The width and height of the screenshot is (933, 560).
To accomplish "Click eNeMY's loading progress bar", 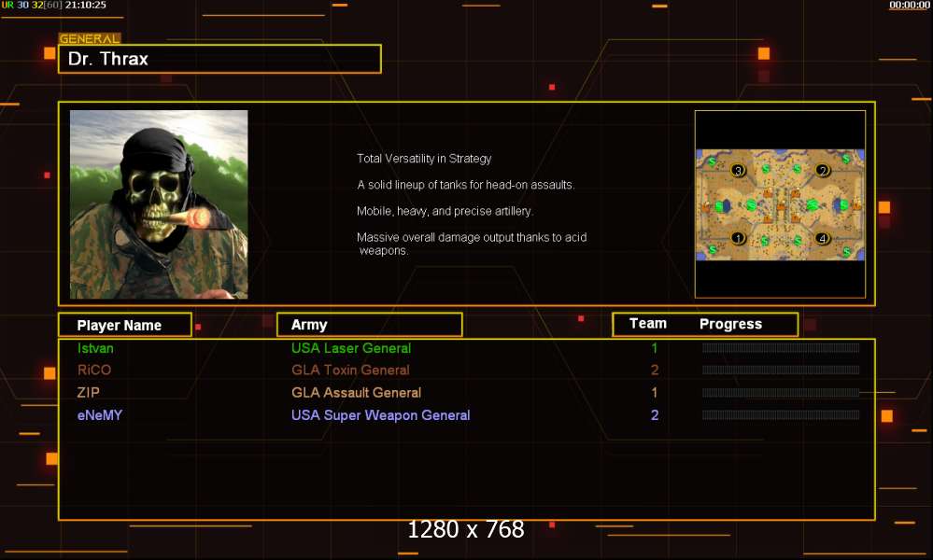I will [781, 415].
